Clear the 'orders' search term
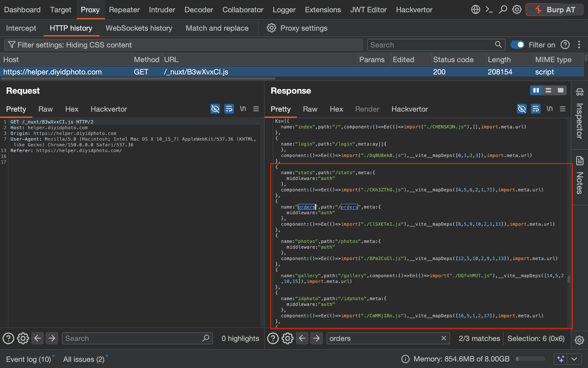 [444, 338]
